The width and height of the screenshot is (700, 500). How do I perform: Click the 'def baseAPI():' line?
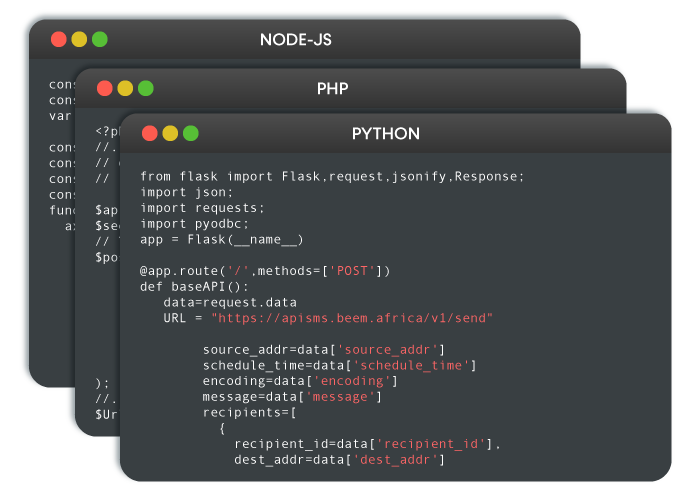[x=194, y=287]
